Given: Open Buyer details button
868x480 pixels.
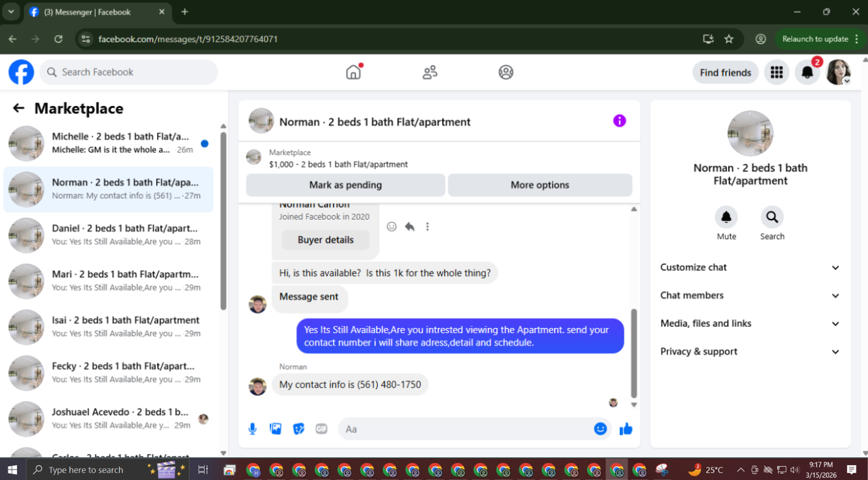Looking at the screenshot, I should (326, 240).
